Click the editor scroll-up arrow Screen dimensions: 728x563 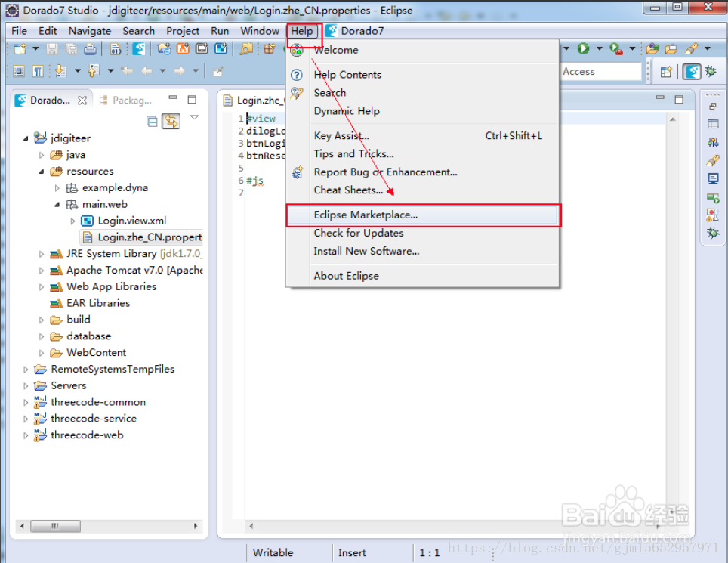672,120
